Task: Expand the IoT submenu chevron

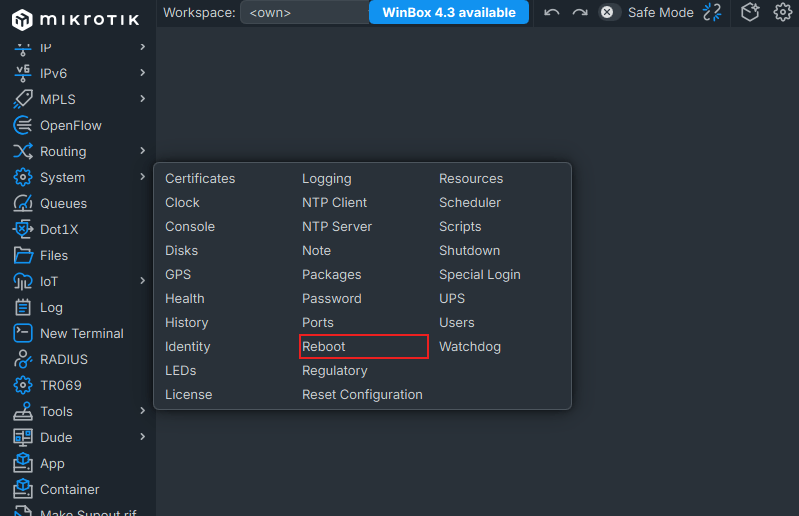Action: pos(143,281)
